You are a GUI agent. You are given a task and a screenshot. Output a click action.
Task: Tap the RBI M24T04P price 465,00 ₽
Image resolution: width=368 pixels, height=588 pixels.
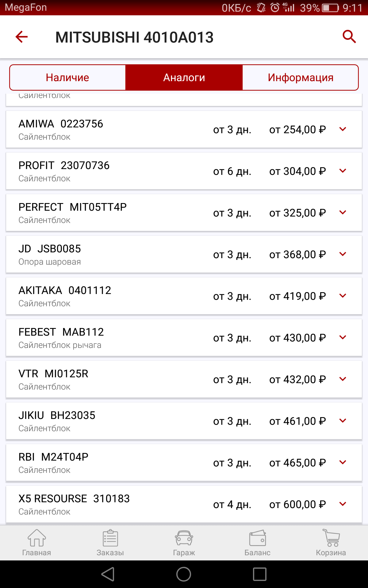pyautogui.click(x=297, y=463)
